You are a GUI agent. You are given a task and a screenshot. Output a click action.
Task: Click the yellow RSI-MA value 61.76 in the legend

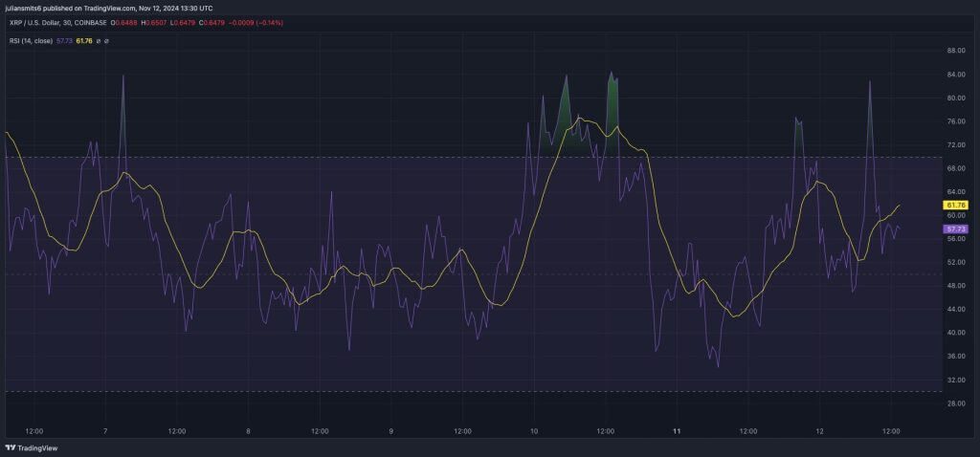click(84, 40)
